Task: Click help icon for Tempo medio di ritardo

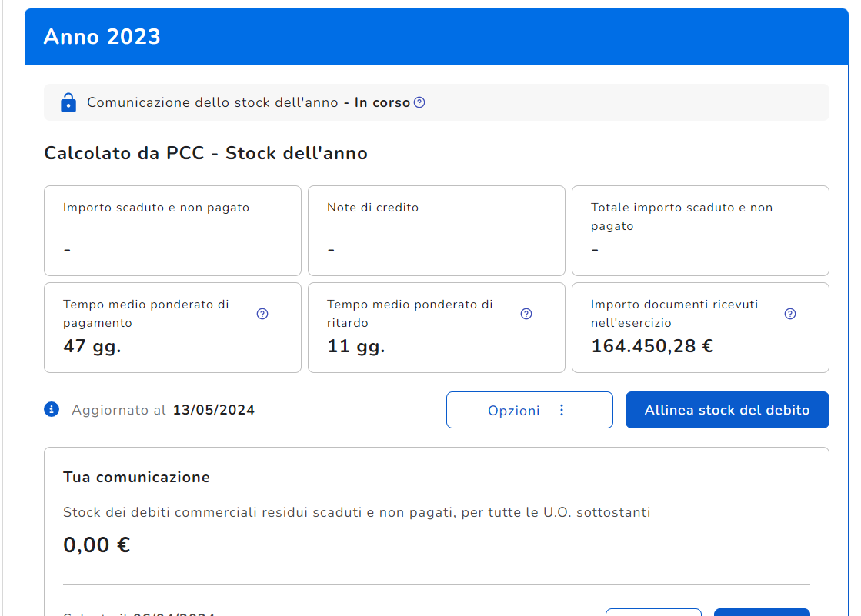Action: (x=526, y=314)
